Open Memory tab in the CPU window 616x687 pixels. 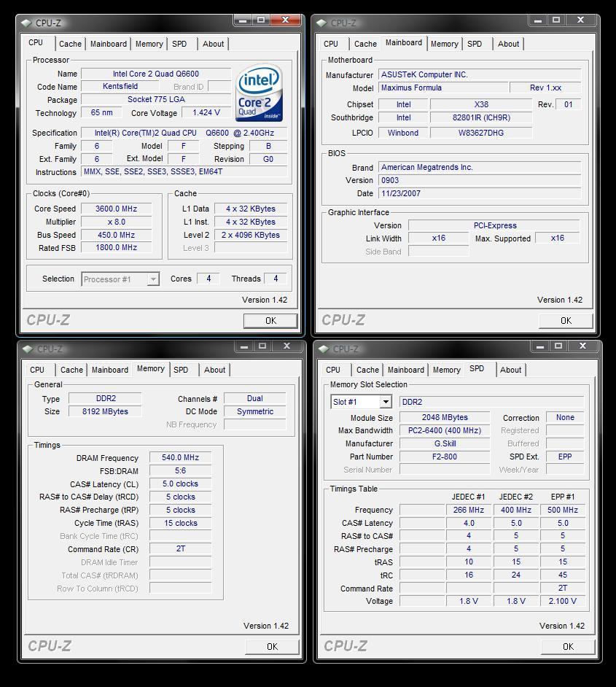coord(149,44)
